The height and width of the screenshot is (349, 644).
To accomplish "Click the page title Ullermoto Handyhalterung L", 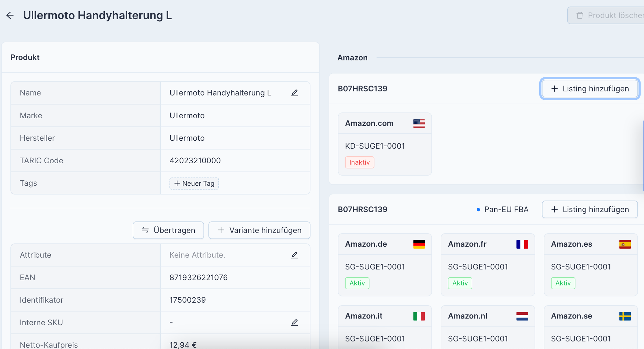I will (x=97, y=15).
